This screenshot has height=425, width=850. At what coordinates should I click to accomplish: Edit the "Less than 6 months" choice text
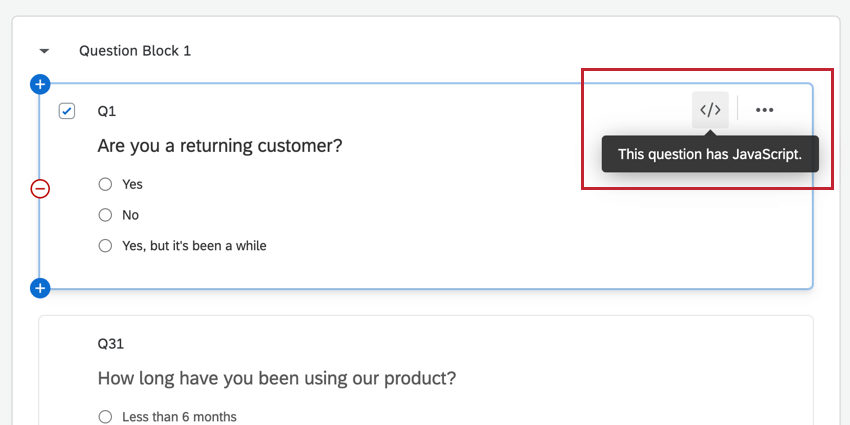tap(179, 417)
